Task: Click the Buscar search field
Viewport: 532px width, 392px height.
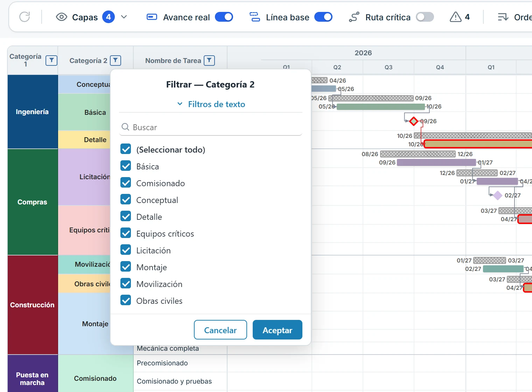Action: coord(211,127)
